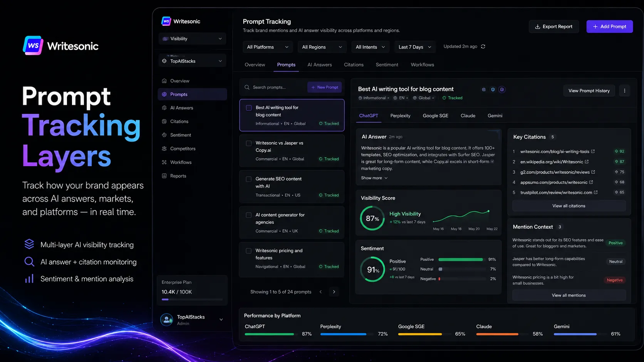Screen dimensions: 644x362
Task: Click the Enterprise Plan usage progress bar
Action: coord(192,299)
